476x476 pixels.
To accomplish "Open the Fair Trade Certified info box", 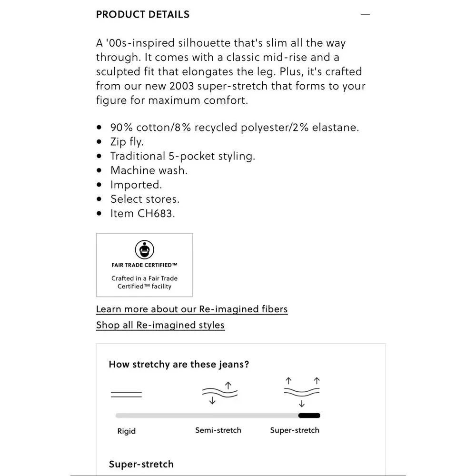I will (x=145, y=265).
